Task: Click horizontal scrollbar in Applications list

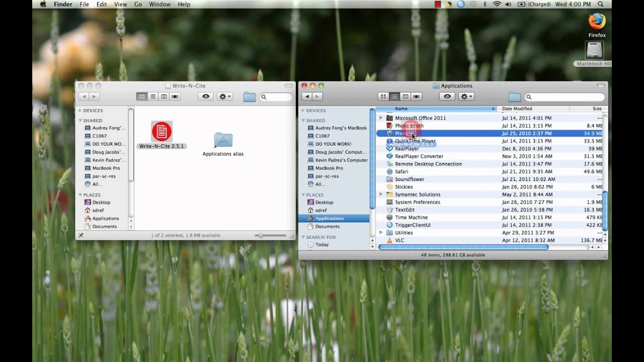Action: tap(463, 247)
